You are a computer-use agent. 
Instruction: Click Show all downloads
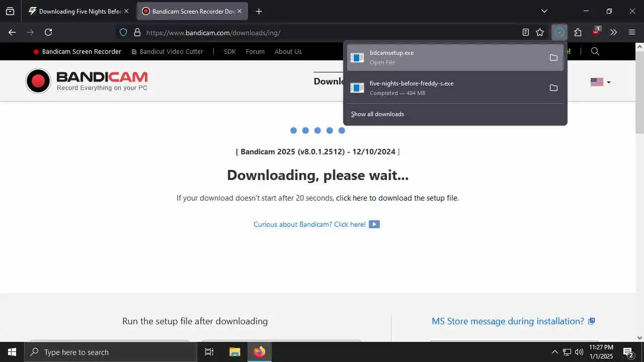pos(377,114)
